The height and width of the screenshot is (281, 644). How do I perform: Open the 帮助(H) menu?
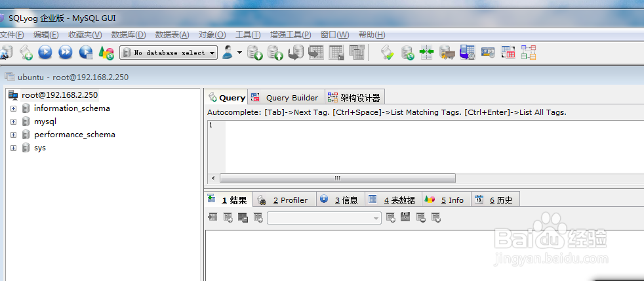pos(372,35)
